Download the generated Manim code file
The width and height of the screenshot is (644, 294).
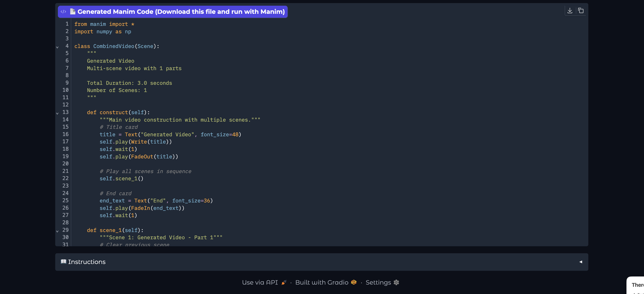(570, 11)
